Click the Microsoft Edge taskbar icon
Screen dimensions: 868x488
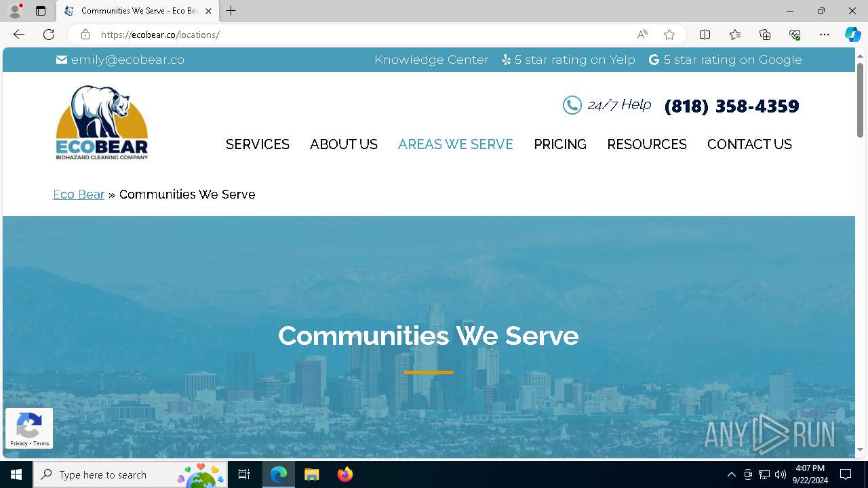click(x=279, y=474)
